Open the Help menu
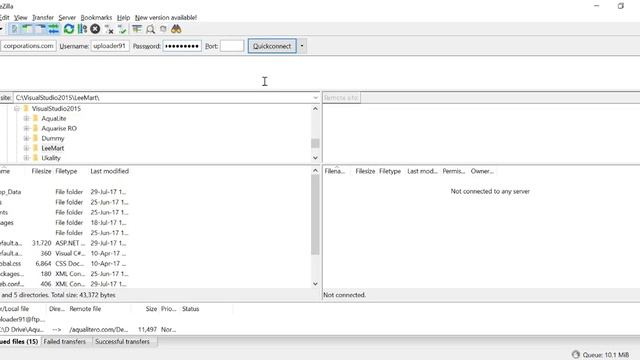 pyautogui.click(x=123, y=18)
